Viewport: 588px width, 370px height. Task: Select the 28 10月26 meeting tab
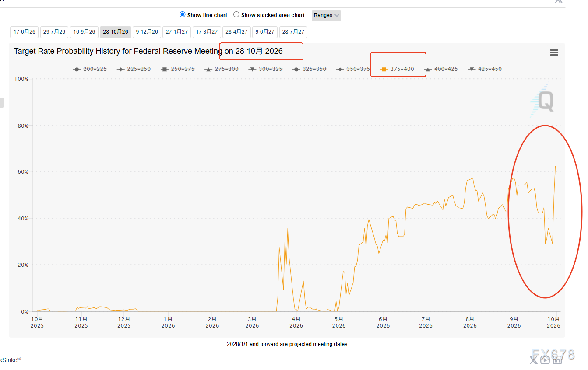coord(116,32)
